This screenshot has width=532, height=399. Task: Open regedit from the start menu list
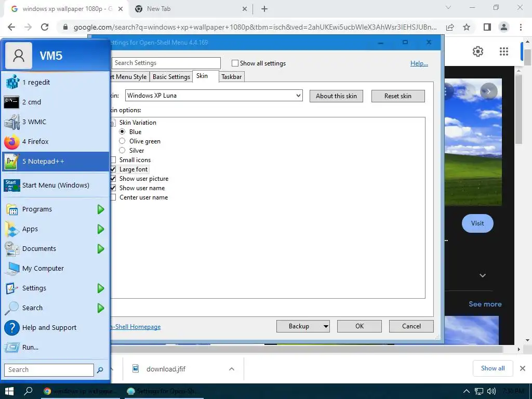click(55, 83)
